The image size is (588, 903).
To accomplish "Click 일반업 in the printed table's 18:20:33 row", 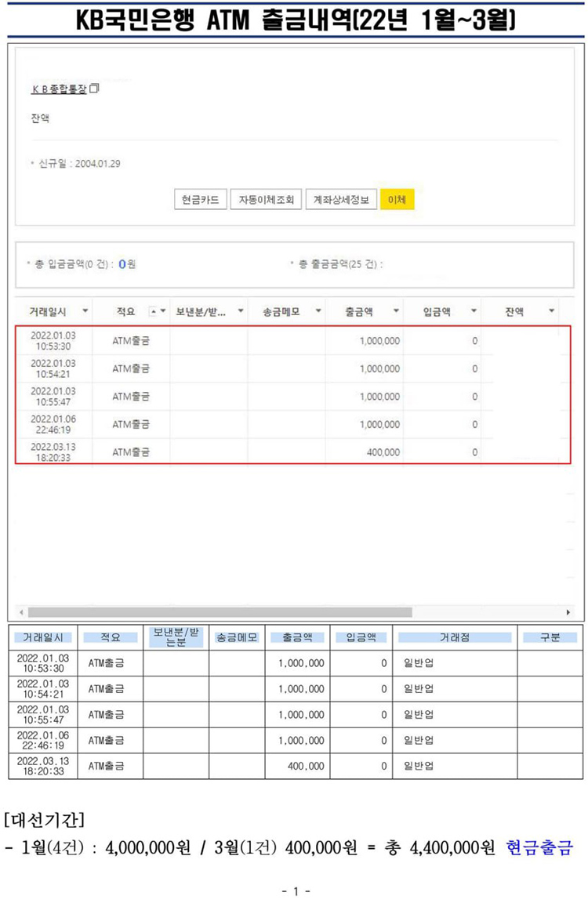I will tap(419, 766).
